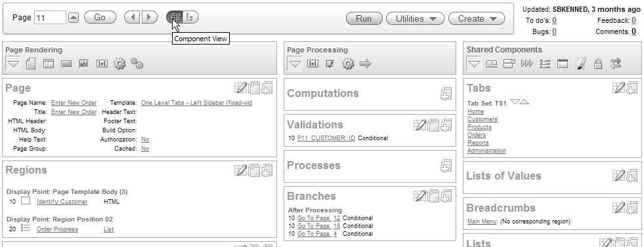Go to next page arrow

149,17
